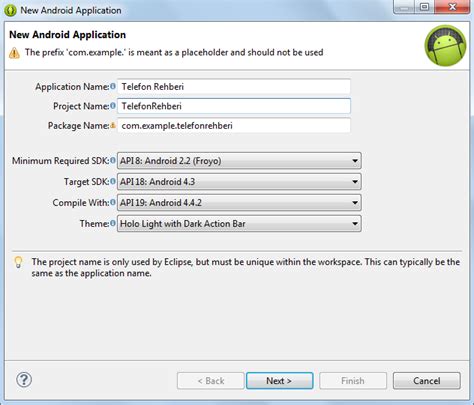Screen dimensions: 474x405
Task: Click the yellow warning triangle in header
Action: pyautogui.click(x=14, y=53)
